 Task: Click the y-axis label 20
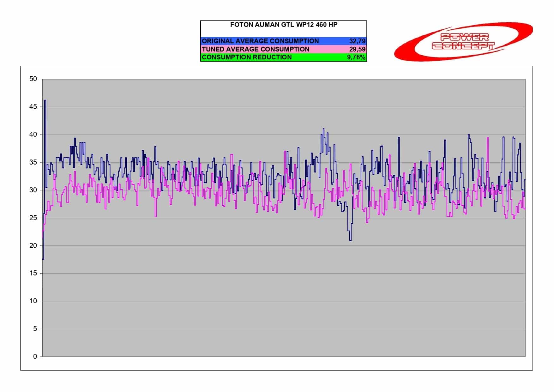33,246
